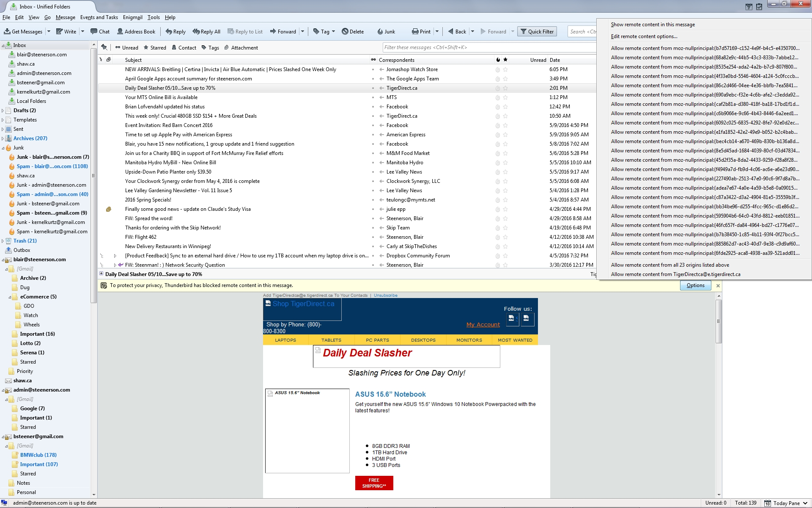Open the calendar icon at top right

coord(749,6)
